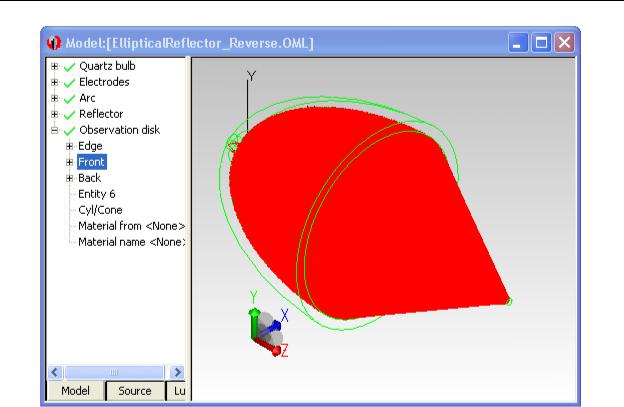Click the tree scrollbar right arrow

[x=177, y=372]
